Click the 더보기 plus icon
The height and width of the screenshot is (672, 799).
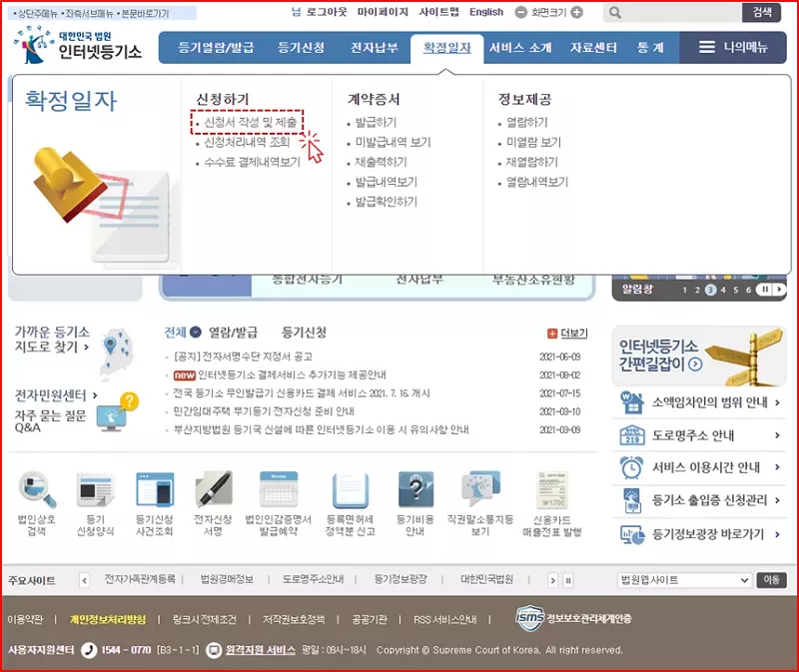click(552, 334)
